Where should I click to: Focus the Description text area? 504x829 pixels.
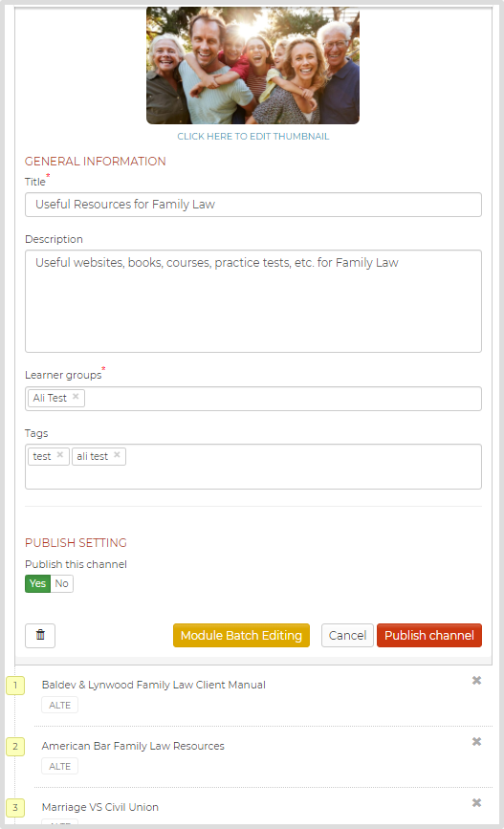(253, 301)
